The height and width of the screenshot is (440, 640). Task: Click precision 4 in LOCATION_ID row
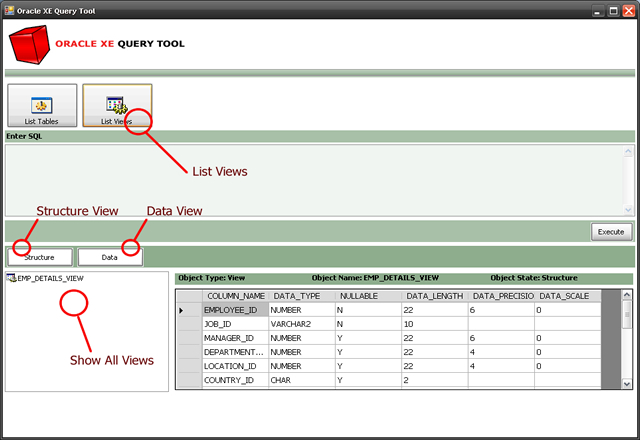pos(501,366)
